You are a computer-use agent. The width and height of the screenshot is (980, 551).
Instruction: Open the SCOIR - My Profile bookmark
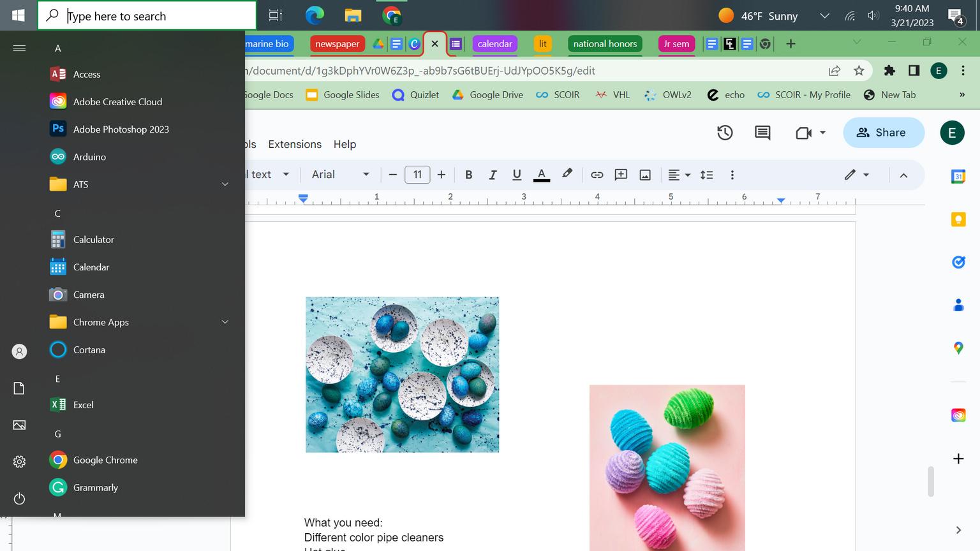click(804, 95)
